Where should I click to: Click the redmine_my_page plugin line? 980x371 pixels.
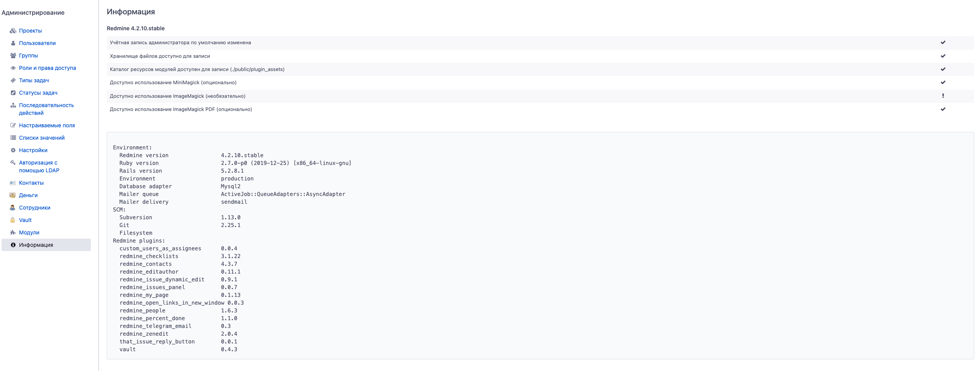[x=180, y=295]
